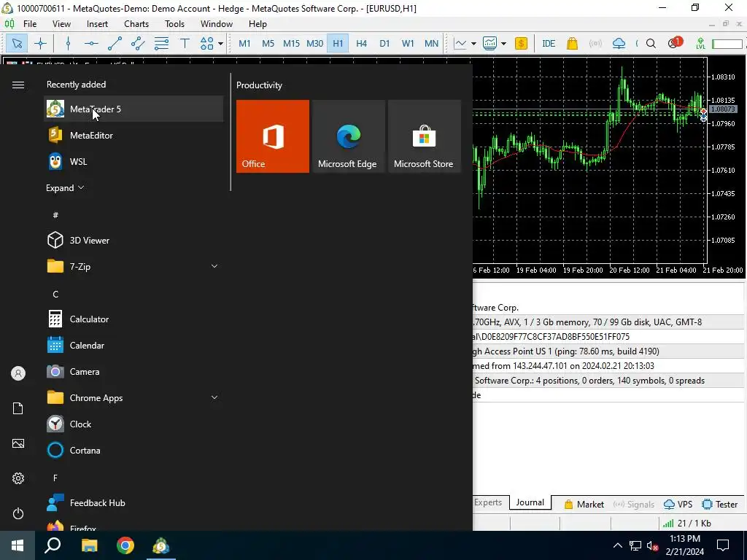Open the Calculator app
Image resolution: width=747 pixels, height=560 pixels.
click(134, 319)
